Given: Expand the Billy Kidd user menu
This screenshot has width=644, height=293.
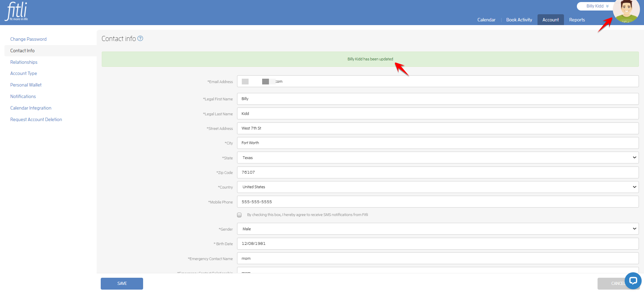Looking at the screenshot, I should (x=598, y=6).
